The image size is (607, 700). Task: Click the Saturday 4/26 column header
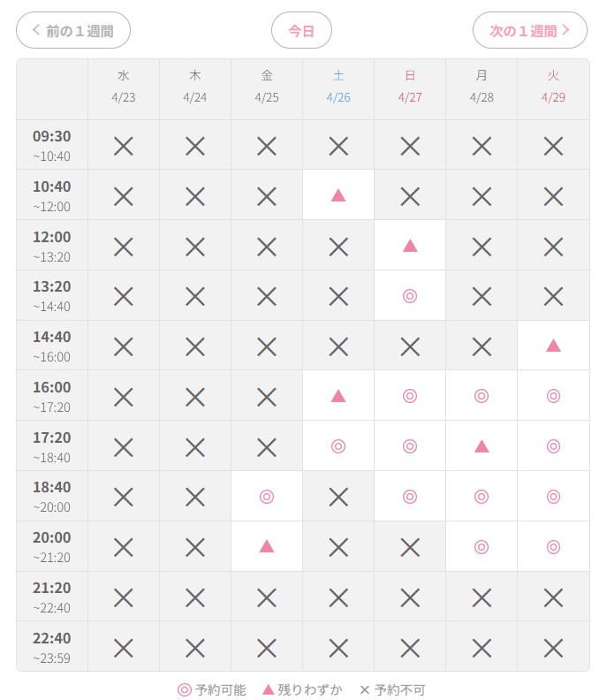coord(338,87)
